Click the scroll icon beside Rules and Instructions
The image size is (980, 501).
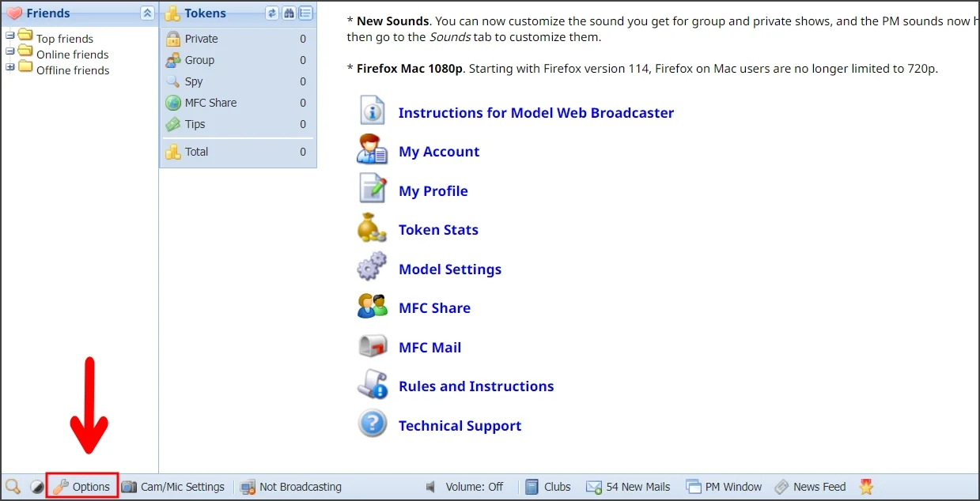[372, 384]
